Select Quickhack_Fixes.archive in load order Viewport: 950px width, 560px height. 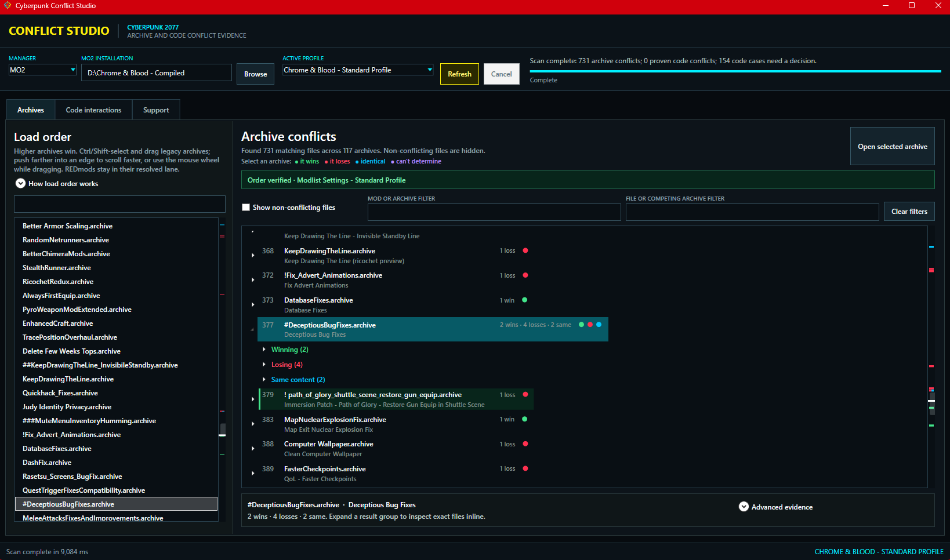tap(116, 393)
